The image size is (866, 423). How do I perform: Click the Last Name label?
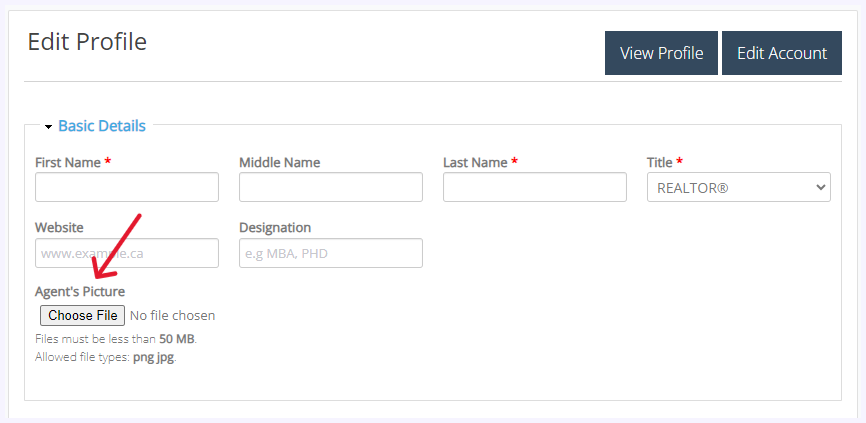[475, 162]
